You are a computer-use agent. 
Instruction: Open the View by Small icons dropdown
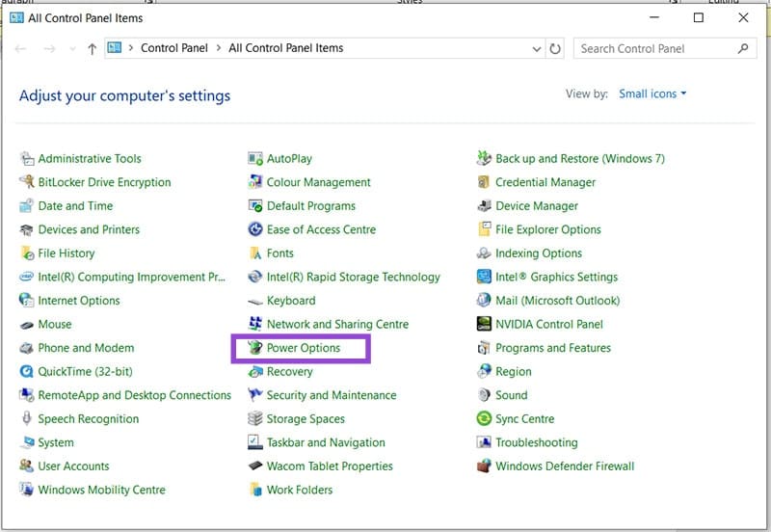[652, 94]
